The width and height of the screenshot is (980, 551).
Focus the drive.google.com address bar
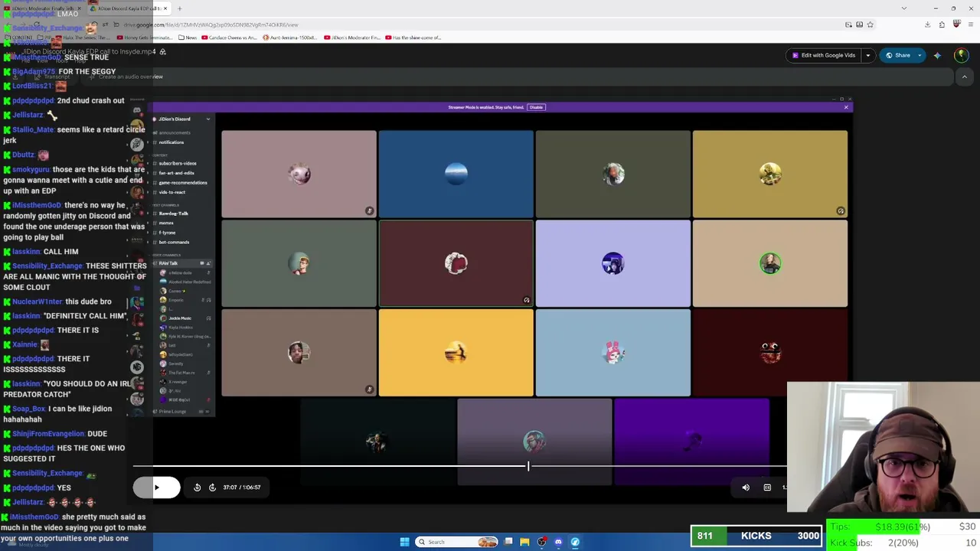(x=459, y=24)
